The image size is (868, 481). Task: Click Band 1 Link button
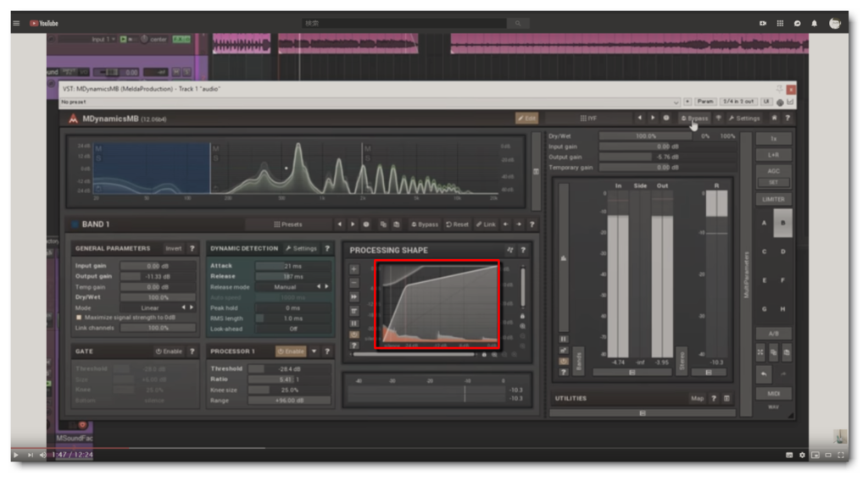pos(486,224)
